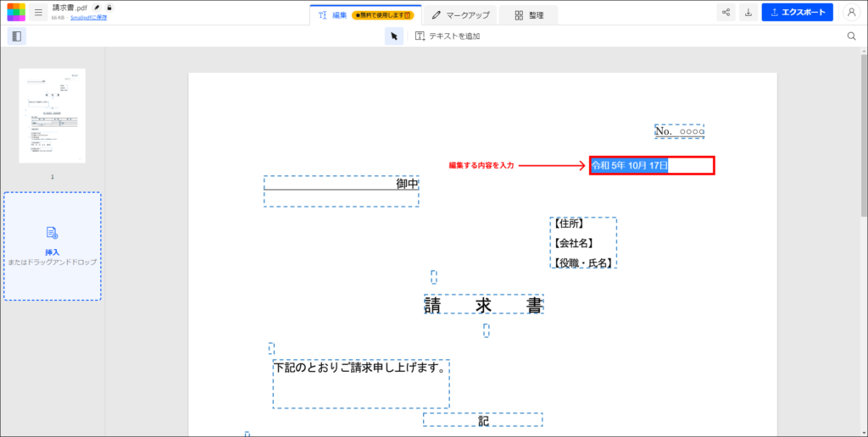This screenshot has width=868, height=437.
Task: Click the share icon button
Action: point(726,12)
